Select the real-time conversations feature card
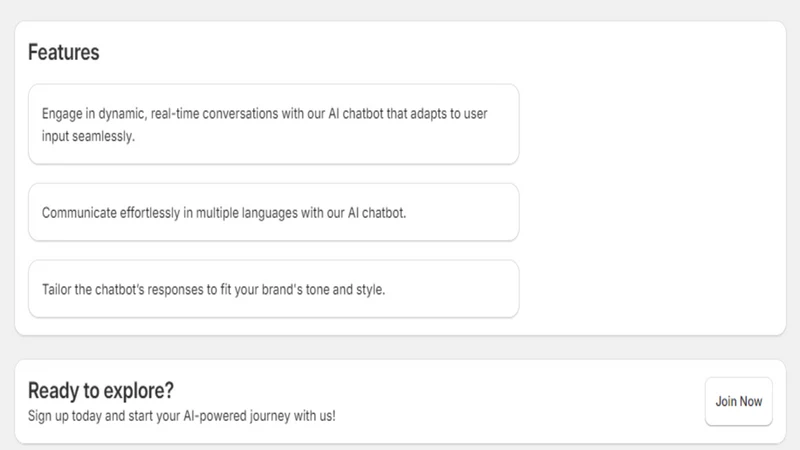This screenshot has height=450, width=800. click(x=273, y=124)
